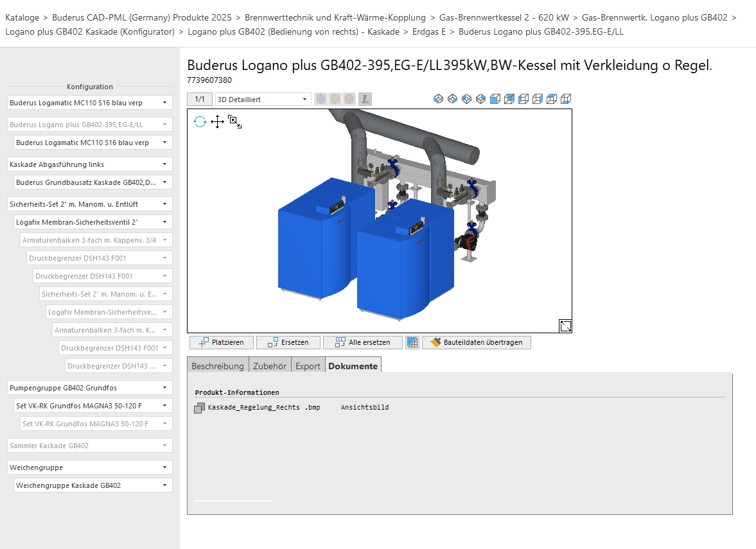Switch to back-right isometric view
The image size is (756, 549).
pos(480,99)
